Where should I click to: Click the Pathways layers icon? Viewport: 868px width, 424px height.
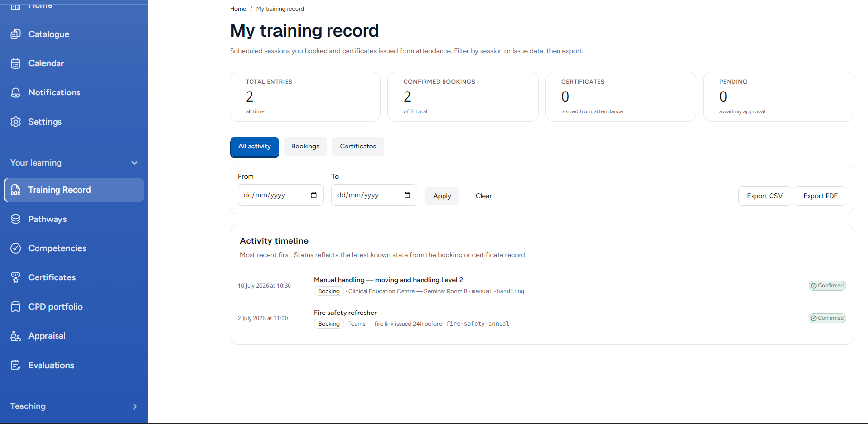pos(16,219)
